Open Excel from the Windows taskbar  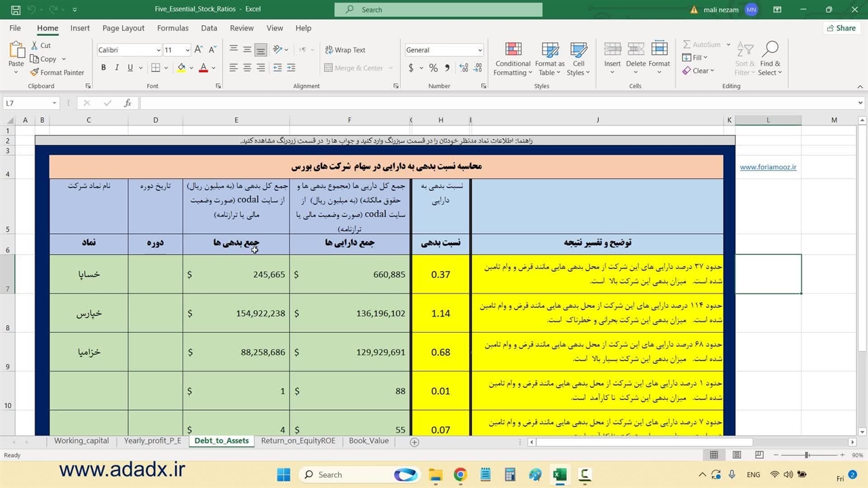tap(559, 474)
